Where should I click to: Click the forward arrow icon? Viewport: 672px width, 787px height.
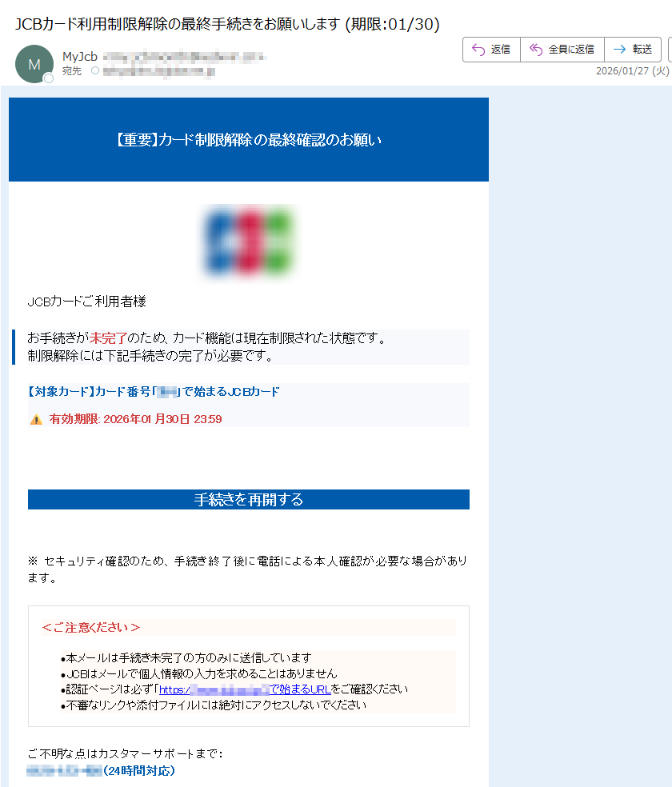pyautogui.click(x=618, y=50)
